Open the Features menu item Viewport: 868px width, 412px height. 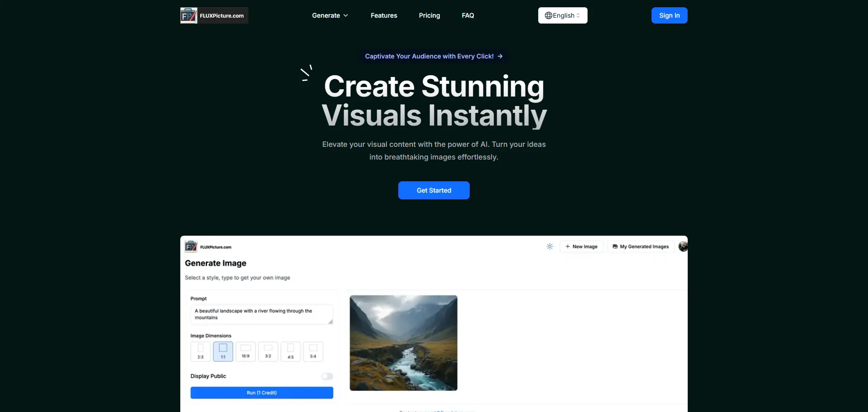pyautogui.click(x=384, y=15)
